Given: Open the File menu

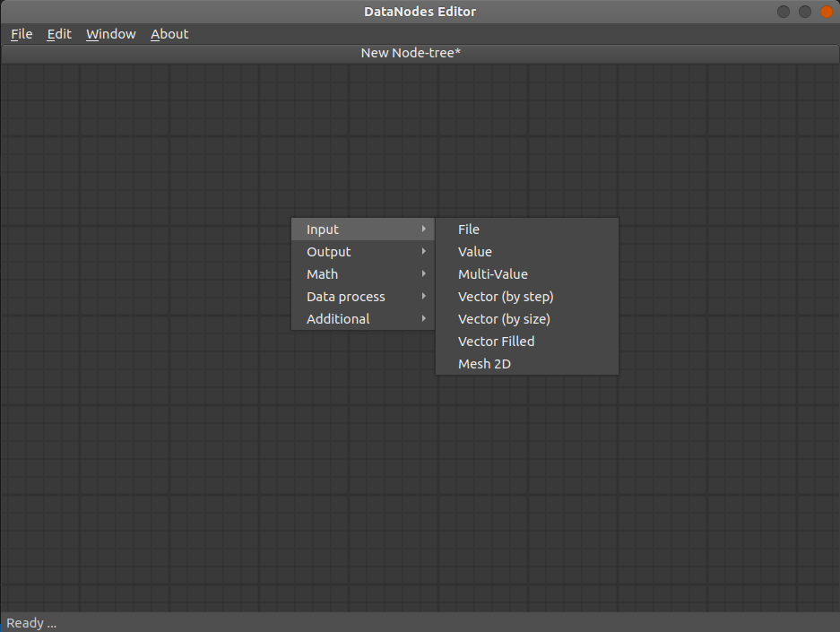Looking at the screenshot, I should [x=22, y=34].
